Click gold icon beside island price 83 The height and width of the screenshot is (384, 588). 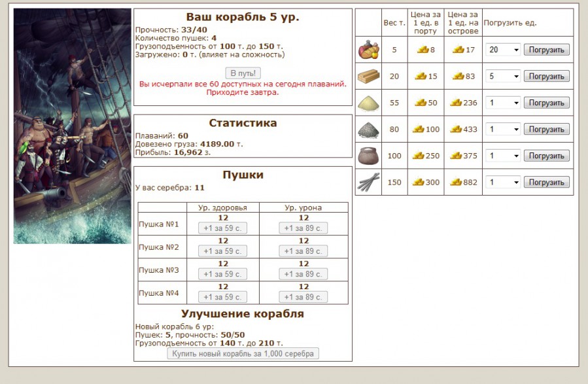coord(458,76)
